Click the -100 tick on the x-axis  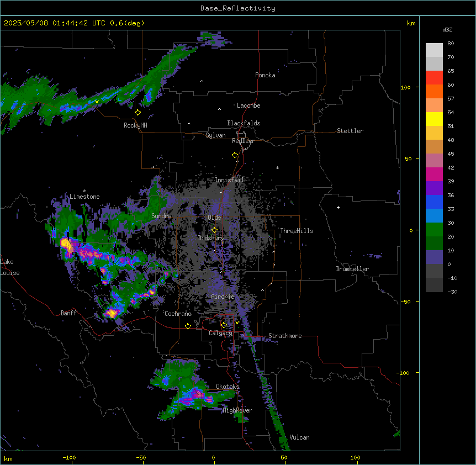(69, 458)
